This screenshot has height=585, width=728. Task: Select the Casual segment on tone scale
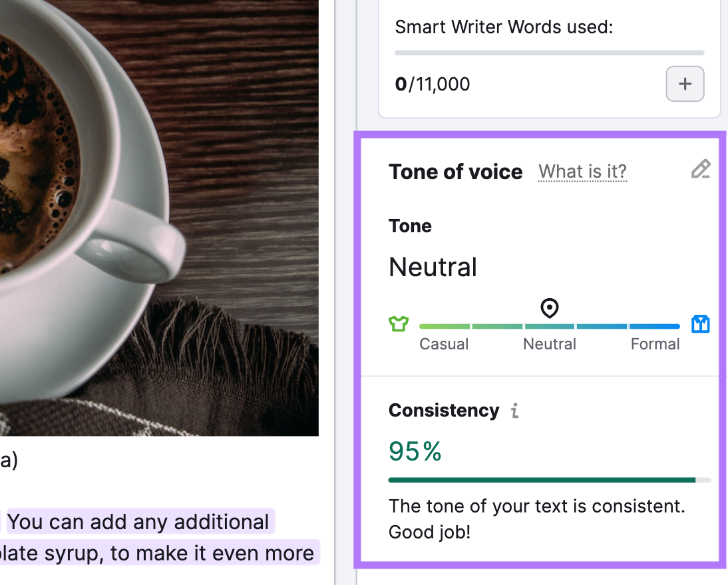coord(444,326)
